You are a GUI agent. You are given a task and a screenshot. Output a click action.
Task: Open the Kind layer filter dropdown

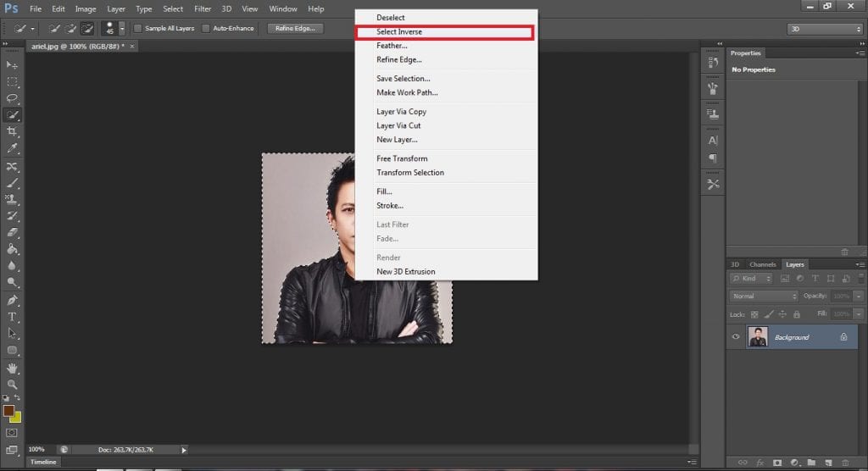click(752, 279)
